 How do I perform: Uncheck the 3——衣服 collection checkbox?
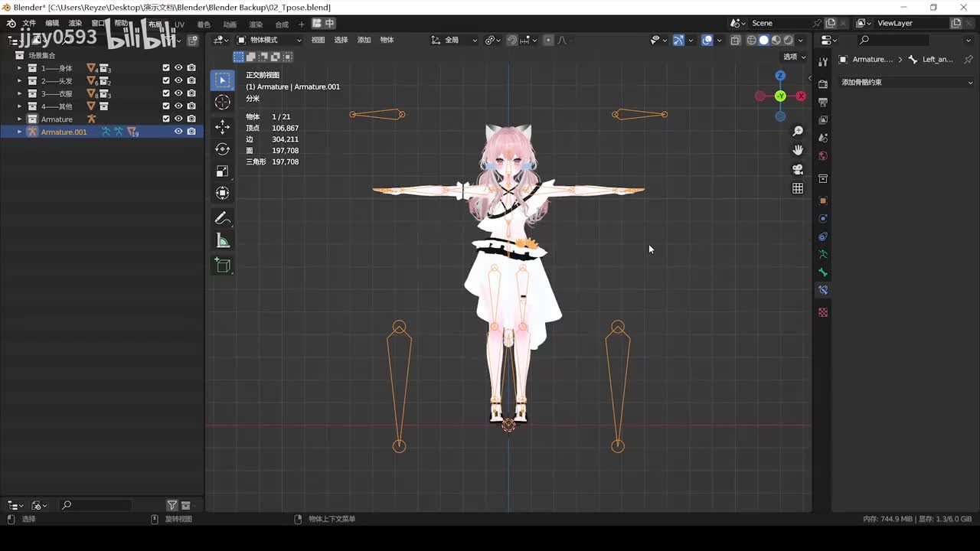[166, 93]
